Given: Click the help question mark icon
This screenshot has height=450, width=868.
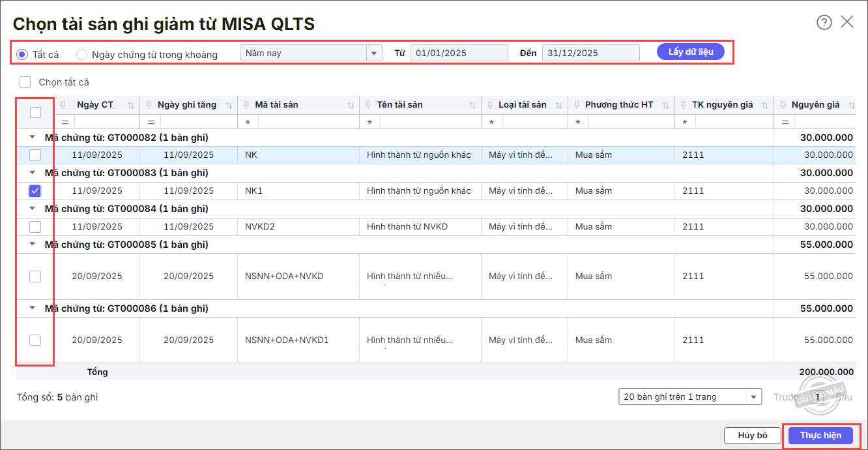Looking at the screenshot, I should (x=824, y=22).
